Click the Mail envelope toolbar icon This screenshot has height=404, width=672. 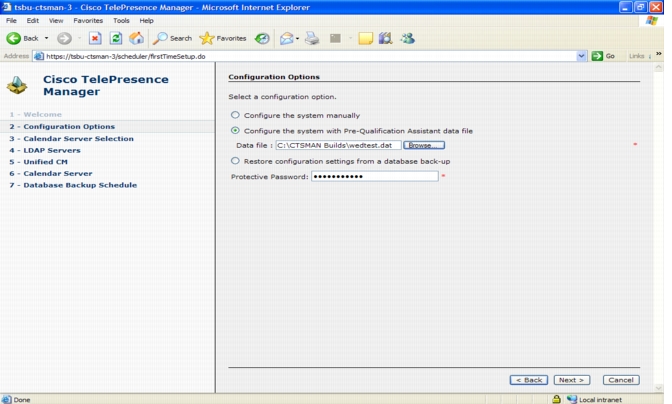tap(286, 39)
